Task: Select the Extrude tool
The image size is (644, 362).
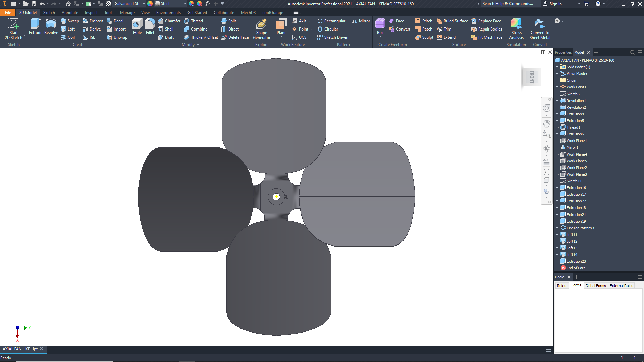Action: pyautogui.click(x=35, y=26)
